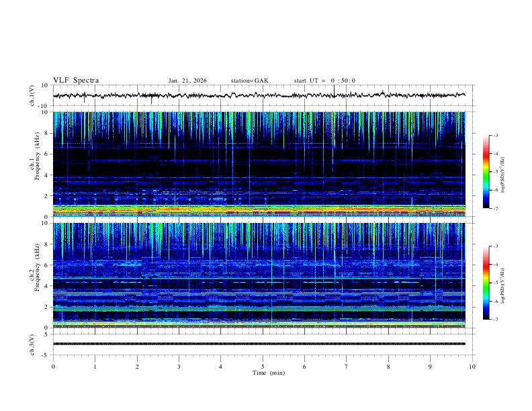Image resolution: width=532 pixels, height=411 pixels.
Task: Select the date "Jan. 21, 2026"
Action: point(187,81)
